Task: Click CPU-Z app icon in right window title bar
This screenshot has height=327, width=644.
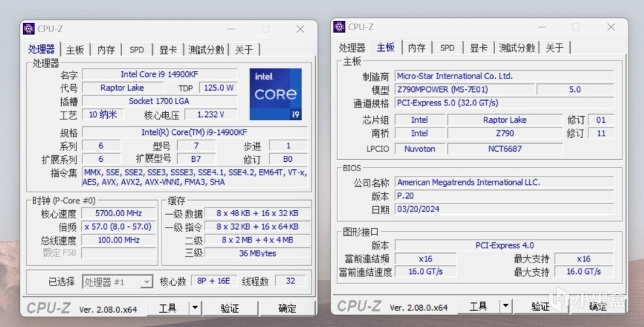Action: (339, 27)
